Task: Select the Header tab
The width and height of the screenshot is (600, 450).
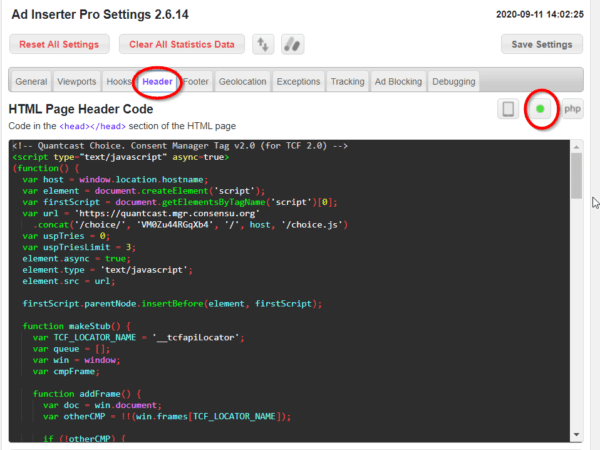Action: [157, 82]
